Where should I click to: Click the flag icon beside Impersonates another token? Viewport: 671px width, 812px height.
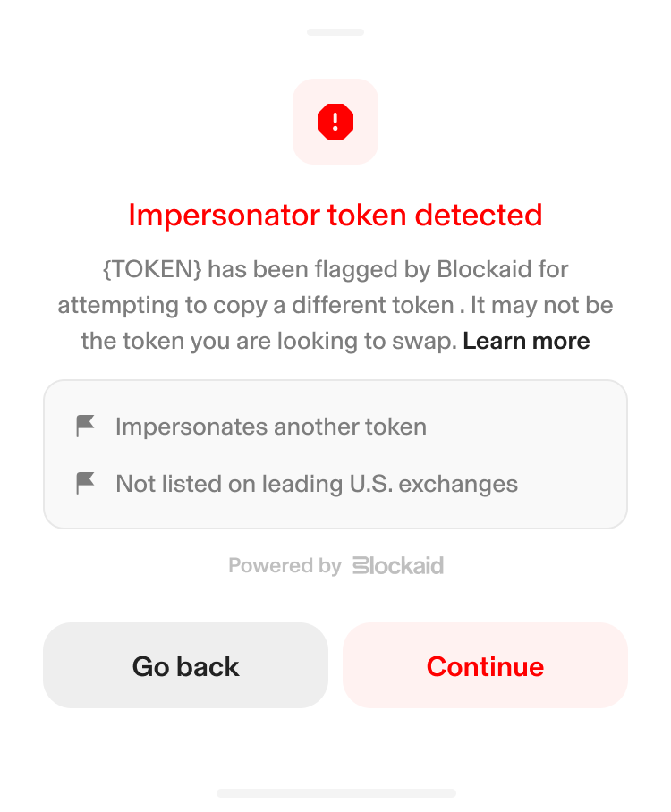click(x=85, y=426)
